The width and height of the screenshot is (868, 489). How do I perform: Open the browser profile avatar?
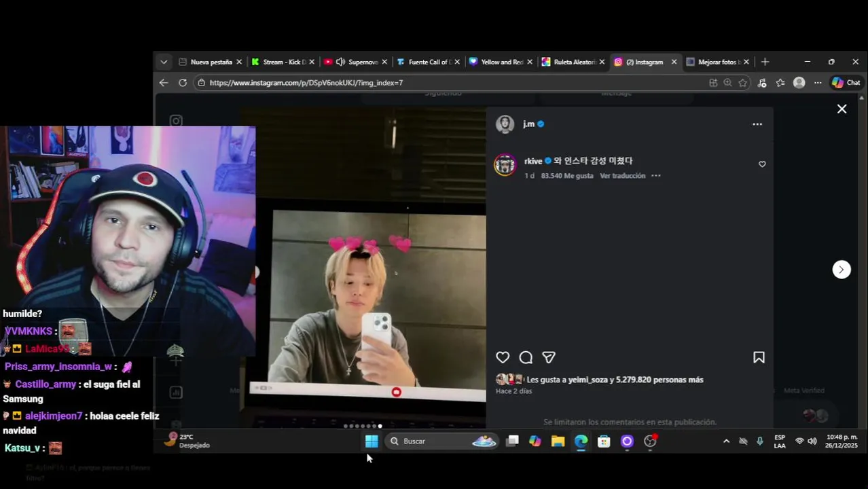click(x=799, y=82)
